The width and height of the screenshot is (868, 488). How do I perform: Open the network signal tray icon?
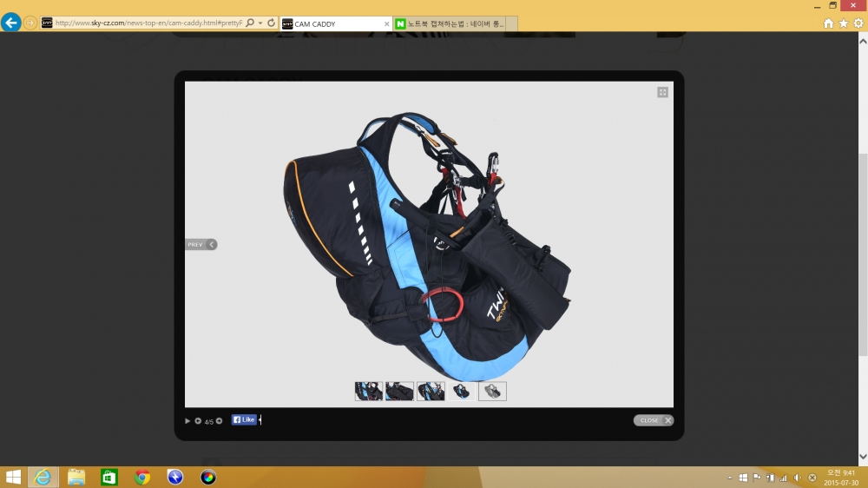coord(783,478)
